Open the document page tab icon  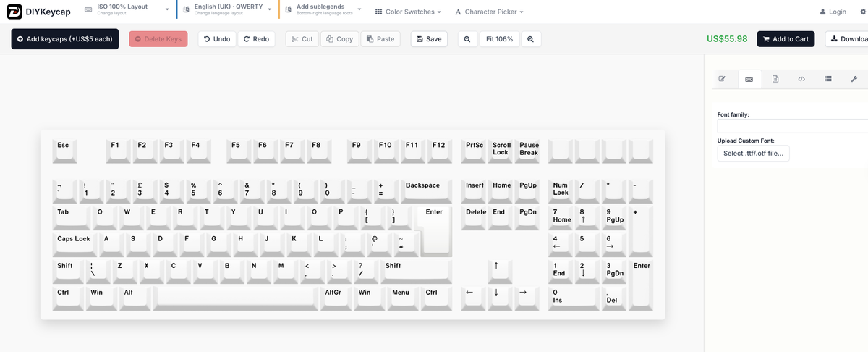click(775, 79)
